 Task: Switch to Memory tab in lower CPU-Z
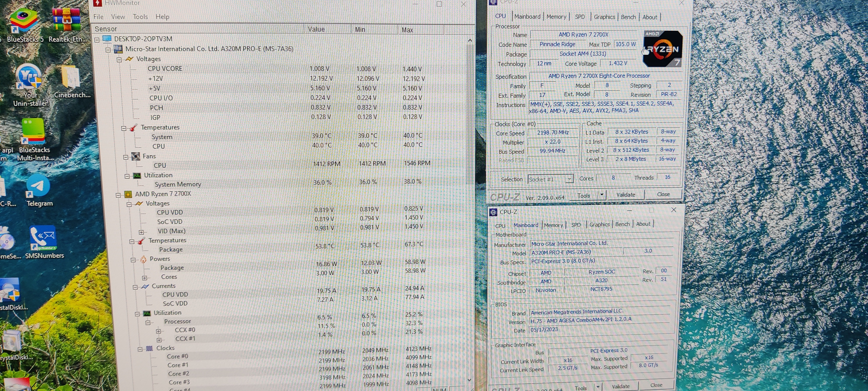coord(553,225)
